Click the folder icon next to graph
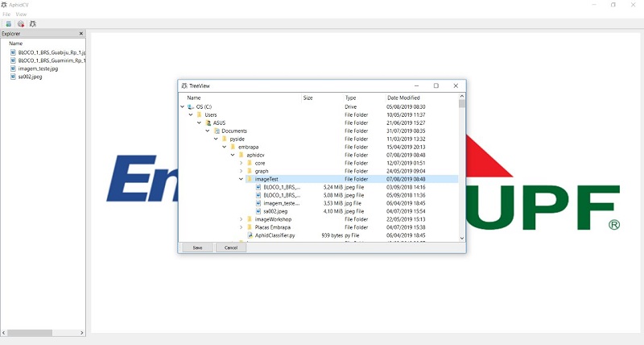The height and width of the screenshot is (345, 644). point(250,171)
